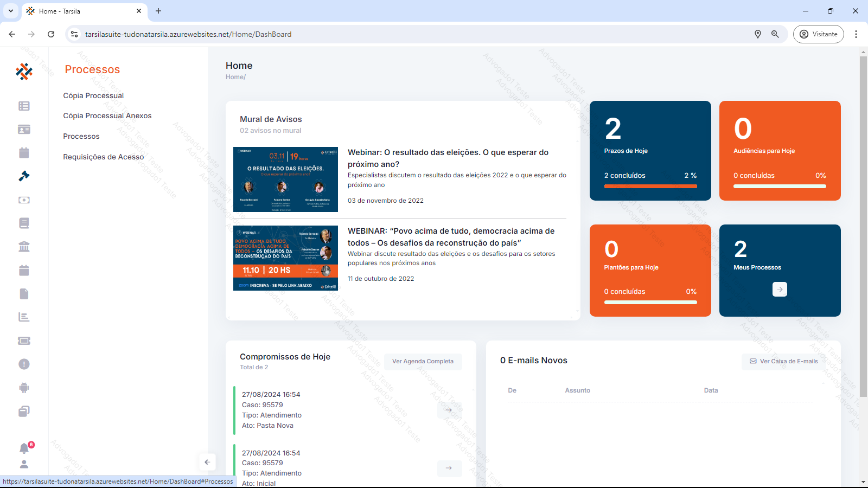Click Ver Caixa de E-mails button

(x=783, y=362)
